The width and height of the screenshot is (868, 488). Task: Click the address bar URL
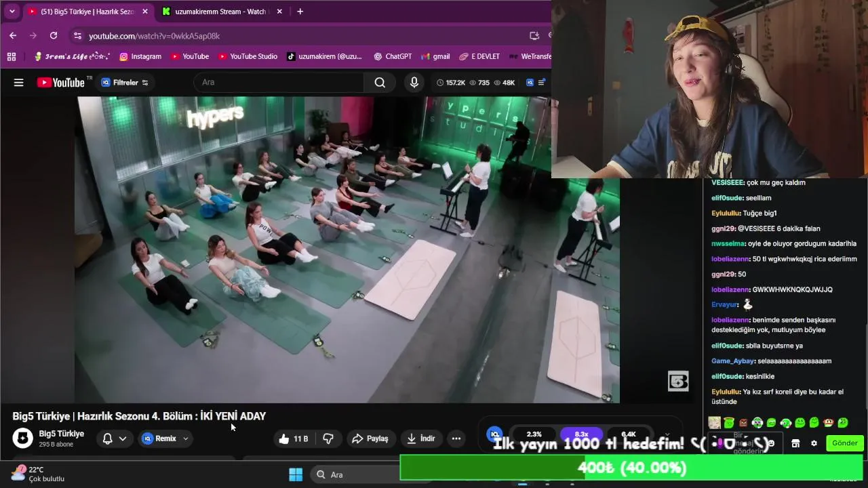[155, 36]
